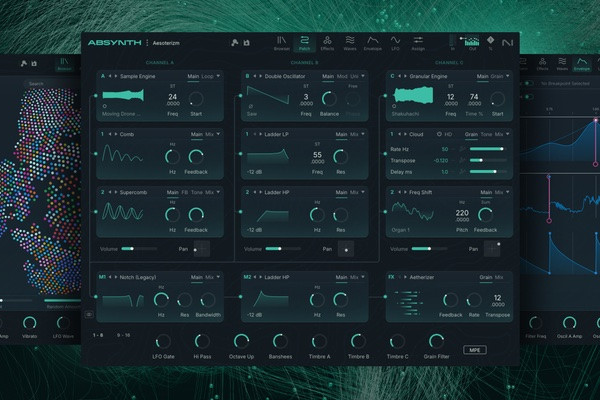Image resolution: width=600 pixels, height=400 pixels.
Task: Click next module arrow on Double Oscillator
Action: (x=261, y=76)
